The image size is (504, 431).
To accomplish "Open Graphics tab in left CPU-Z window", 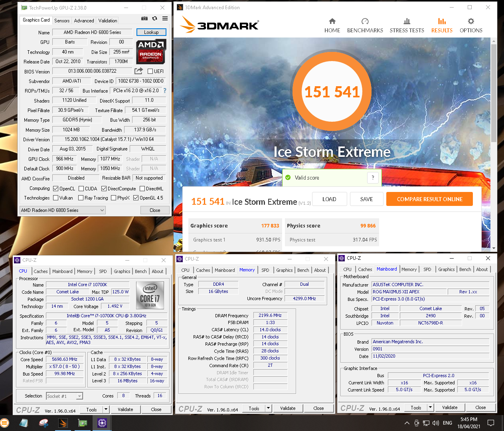I will pos(122,271).
